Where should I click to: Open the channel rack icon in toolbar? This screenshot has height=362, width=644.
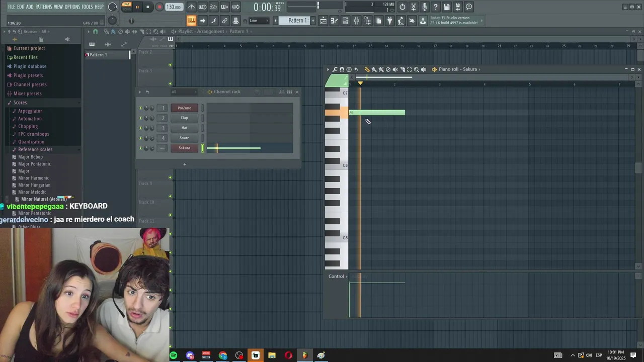tap(345, 21)
